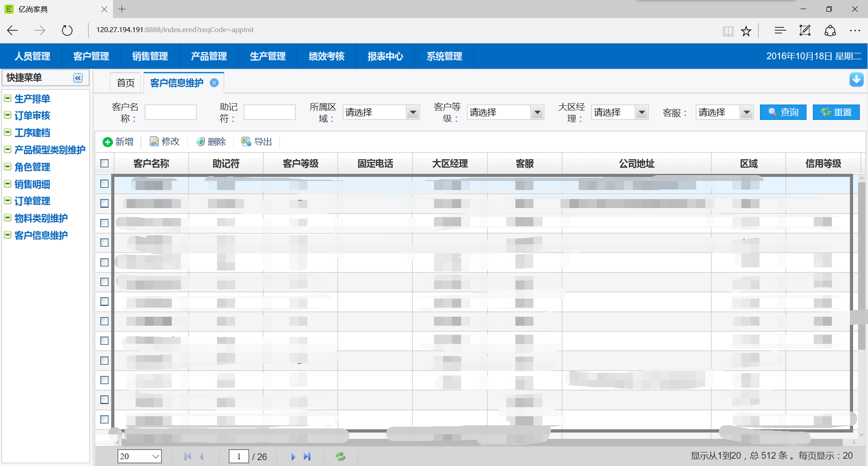The height and width of the screenshot is (466, 868).
Task: Refresh the customer table with green arrows icon
Action: coord(340,456)
